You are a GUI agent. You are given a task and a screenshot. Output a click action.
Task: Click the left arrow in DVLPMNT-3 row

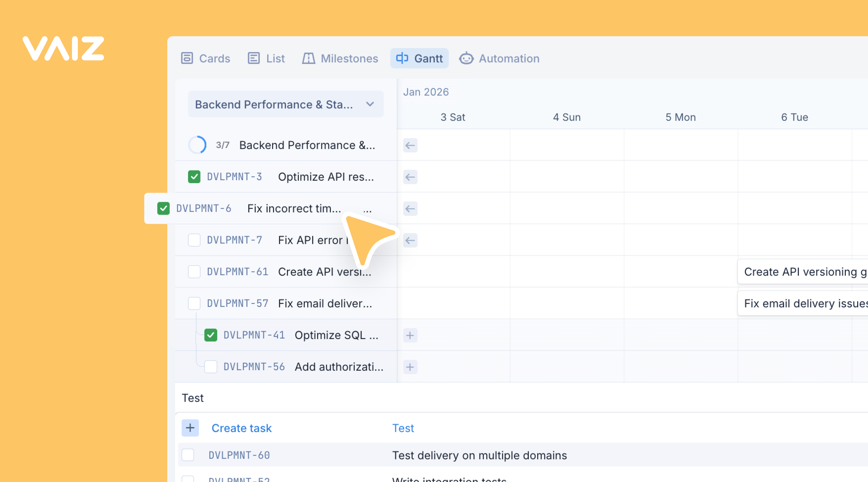pos(410,177)
